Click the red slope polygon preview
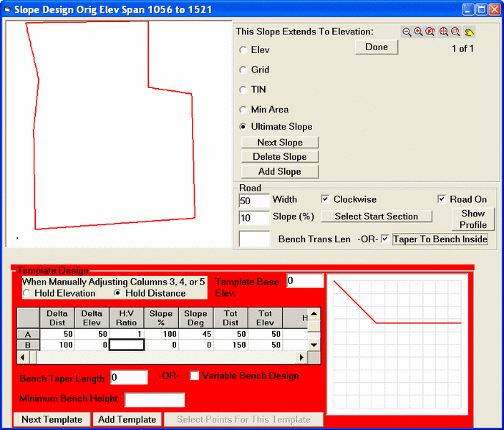504x430 pixels. (x=111, y=125)
